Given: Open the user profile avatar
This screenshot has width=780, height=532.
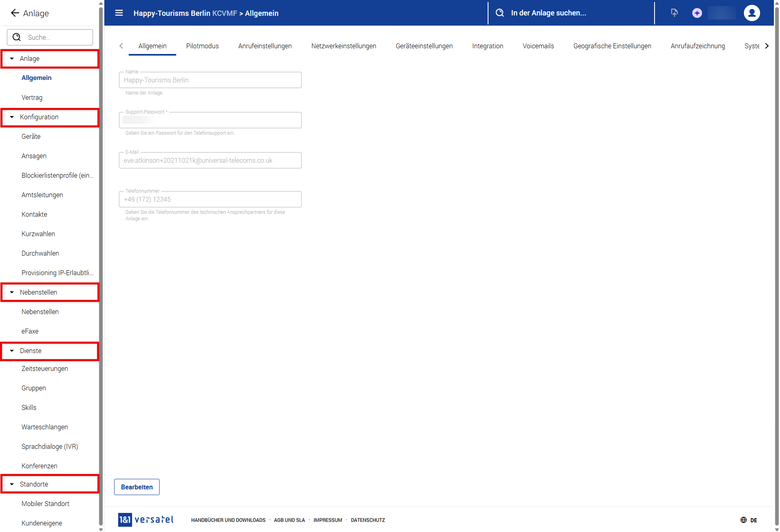Looking at the screenshot, I should pos(752,13).
